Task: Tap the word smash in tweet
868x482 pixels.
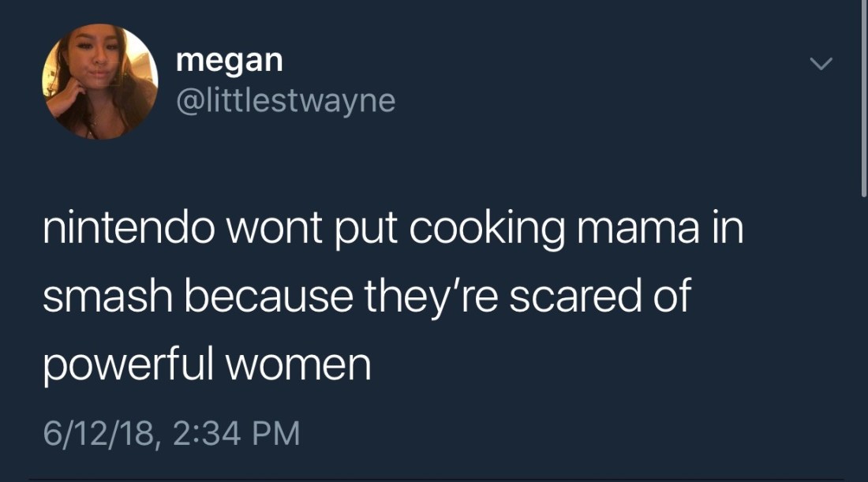Action: point(108,296)
